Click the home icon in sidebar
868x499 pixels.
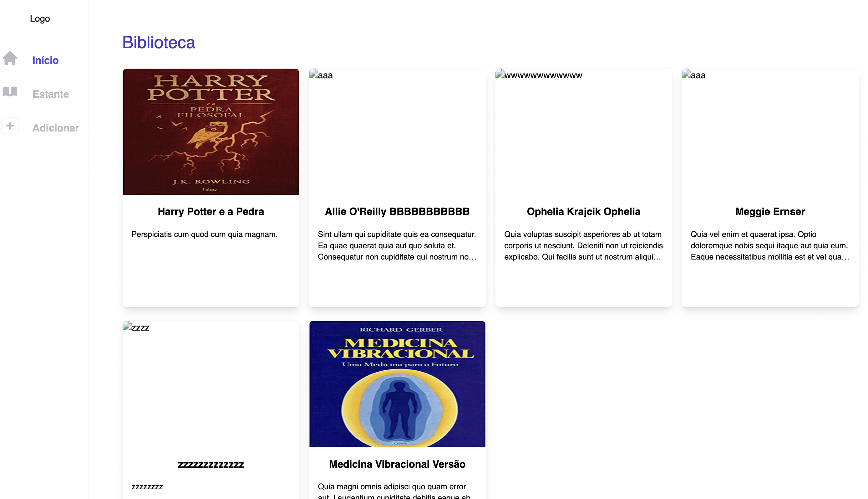10,58
